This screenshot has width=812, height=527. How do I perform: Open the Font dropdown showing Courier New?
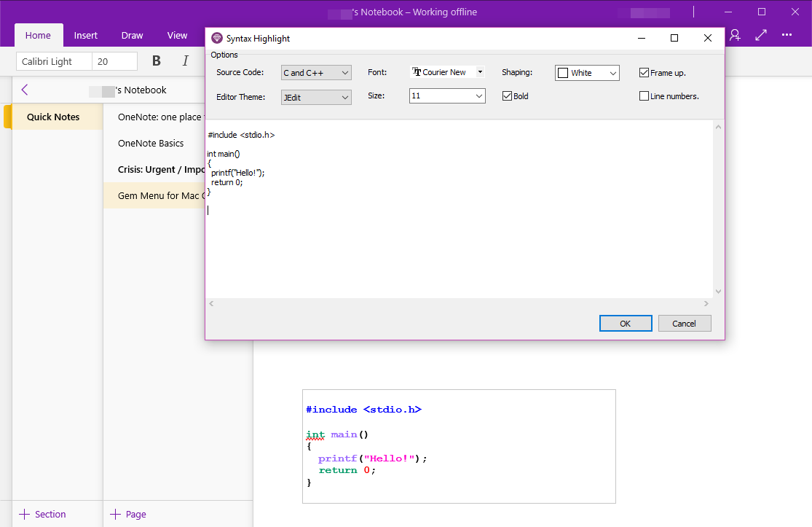[x=448, y=72]
